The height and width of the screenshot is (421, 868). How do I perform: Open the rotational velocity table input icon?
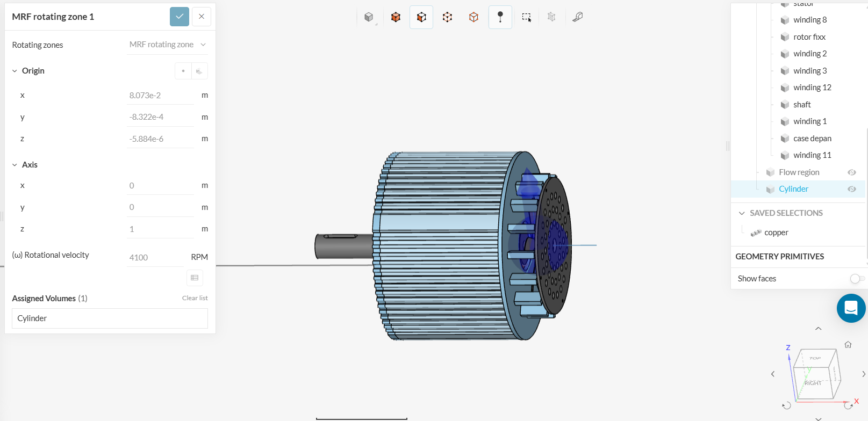195,278
